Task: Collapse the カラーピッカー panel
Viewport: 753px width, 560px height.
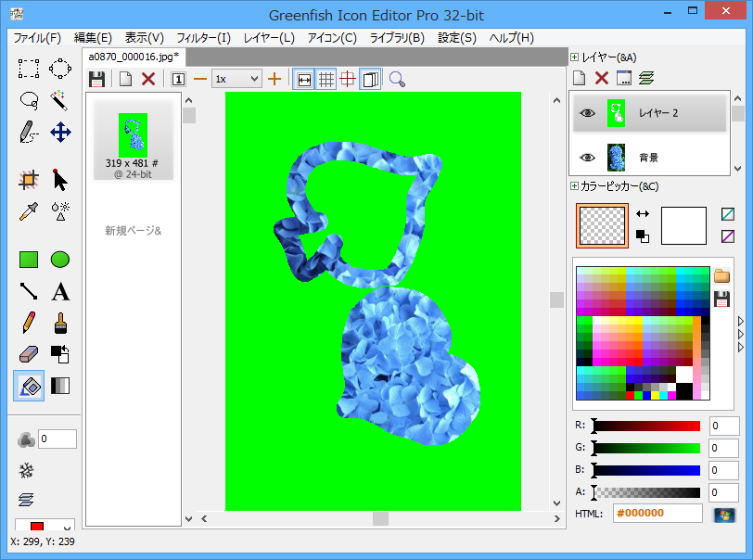Action: (575, 186)
